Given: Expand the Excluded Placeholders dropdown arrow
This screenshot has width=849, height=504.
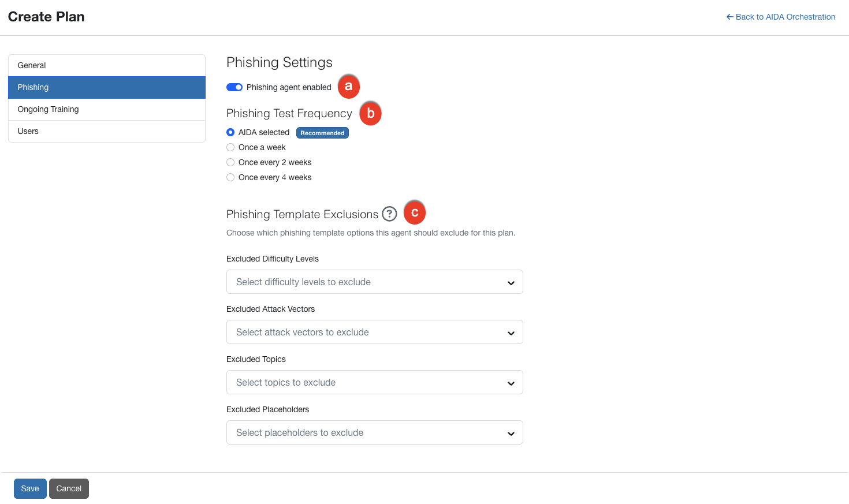Looking at the screenshot, I should (511, 433).
